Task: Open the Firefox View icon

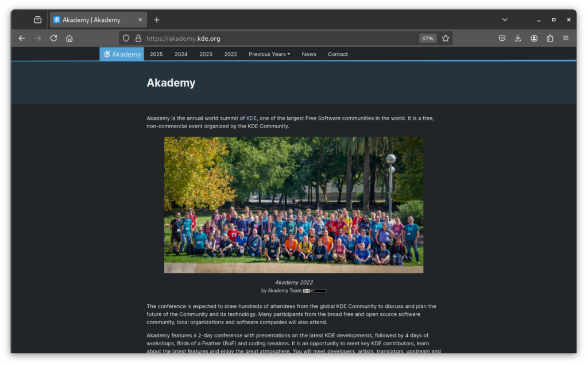Action: click(38, 20)
